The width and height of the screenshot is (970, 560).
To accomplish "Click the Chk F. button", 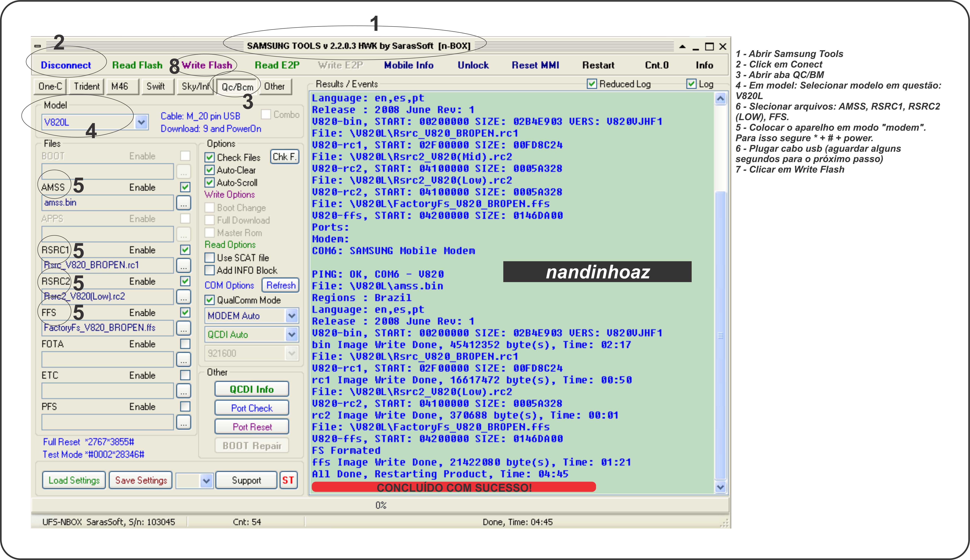I will click(284, 157).
